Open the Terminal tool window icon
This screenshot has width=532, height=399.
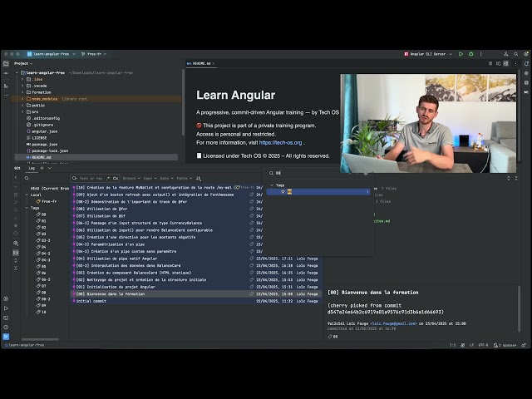coord(6,318)
